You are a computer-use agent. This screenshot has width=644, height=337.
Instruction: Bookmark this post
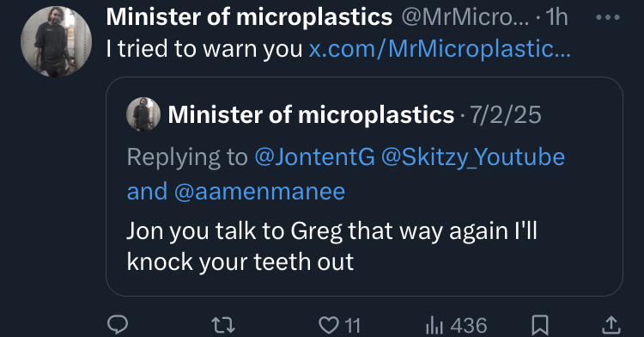(x=540, y=325)
